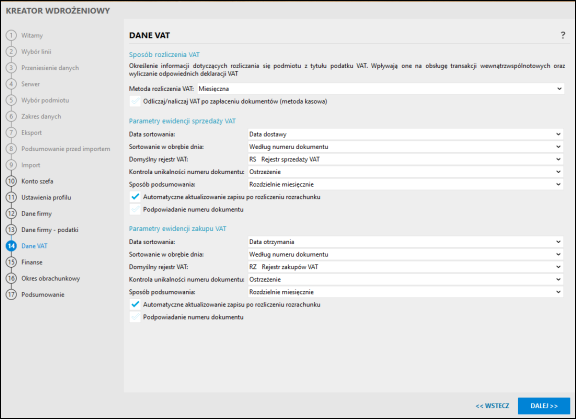Select step 8 circle Podsumowanie przed importem
This screenshot has height=419, width=576.
click(11, 149)
